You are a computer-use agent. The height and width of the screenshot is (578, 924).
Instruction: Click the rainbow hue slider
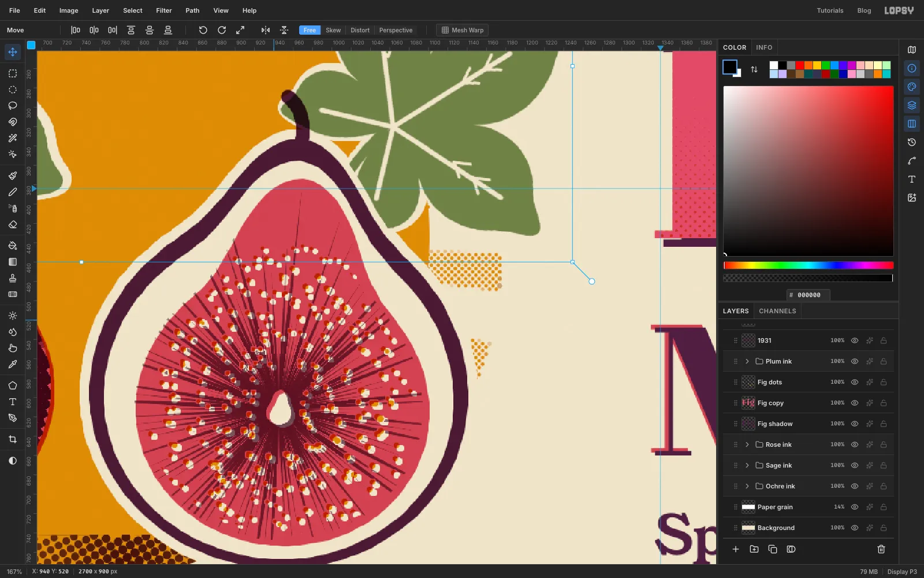tap(808, 265)
